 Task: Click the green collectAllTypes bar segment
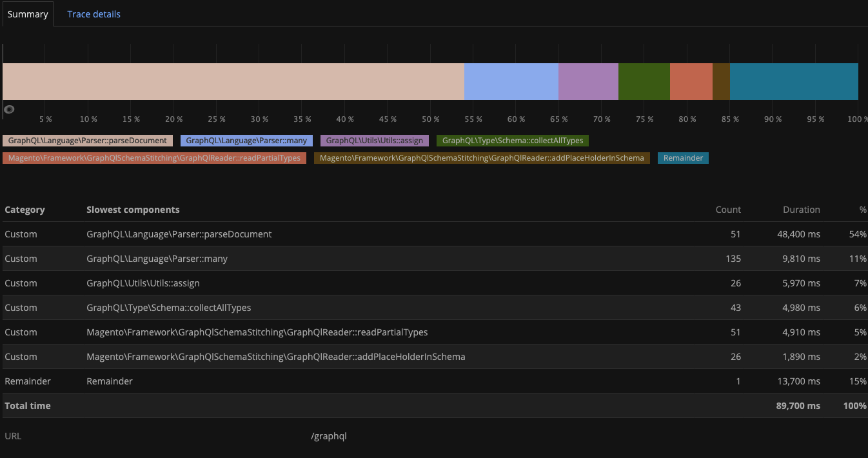pos(644,81)
